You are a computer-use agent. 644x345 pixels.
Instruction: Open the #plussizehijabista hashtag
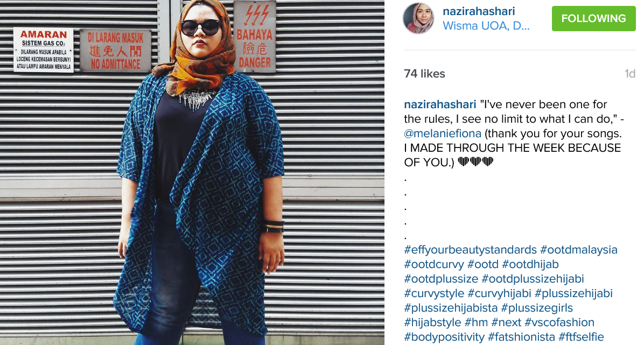451,308
